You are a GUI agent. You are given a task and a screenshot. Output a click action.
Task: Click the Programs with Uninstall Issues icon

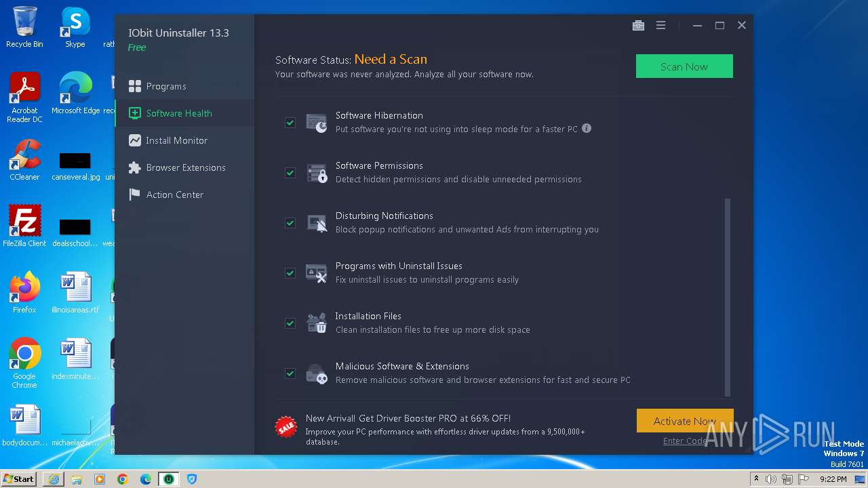pos(317,273)
